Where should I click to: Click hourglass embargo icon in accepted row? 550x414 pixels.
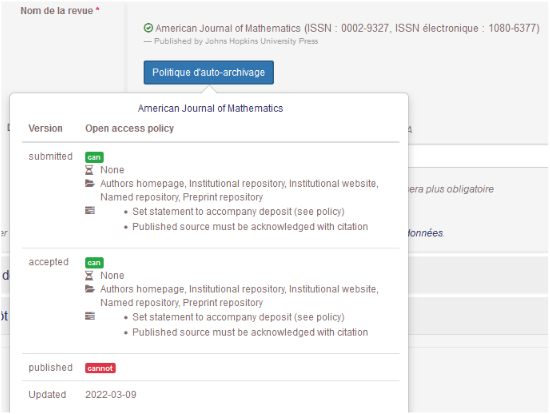click(x=89, y=276)
